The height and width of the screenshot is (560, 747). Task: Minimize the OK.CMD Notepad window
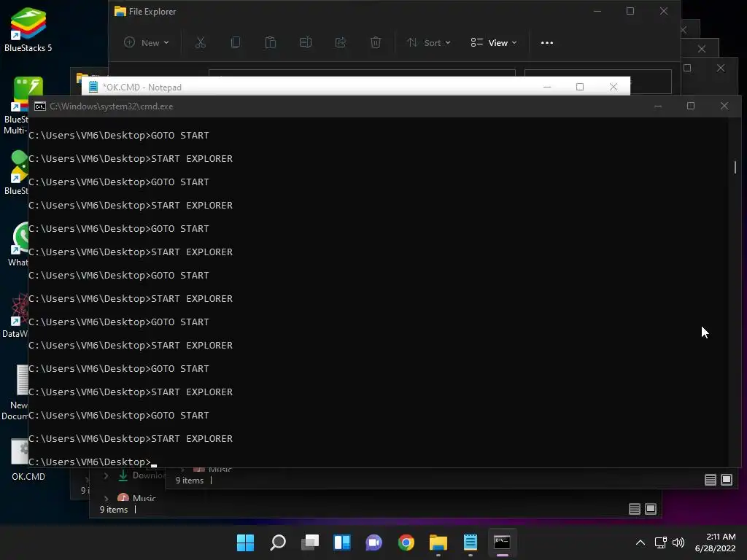547,87
